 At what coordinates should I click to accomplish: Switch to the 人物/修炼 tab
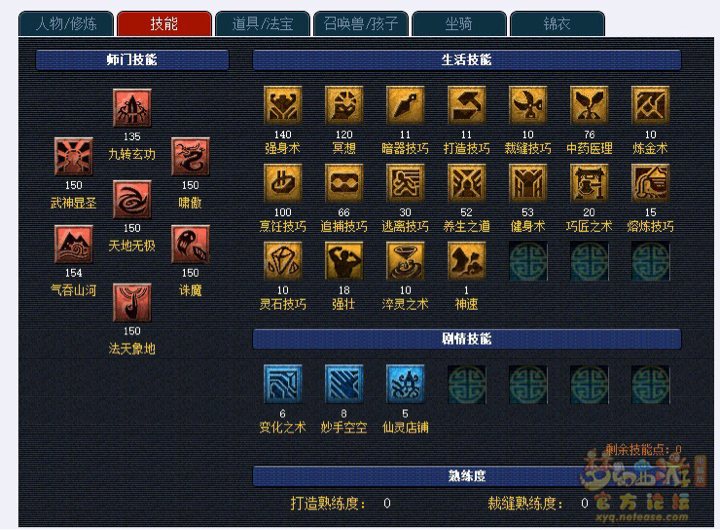click(x=66, y=24)
